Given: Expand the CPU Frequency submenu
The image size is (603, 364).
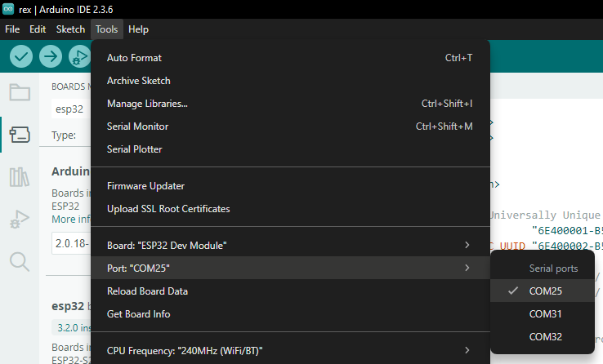Looking at the screenshot, I should tap(290, 351).
